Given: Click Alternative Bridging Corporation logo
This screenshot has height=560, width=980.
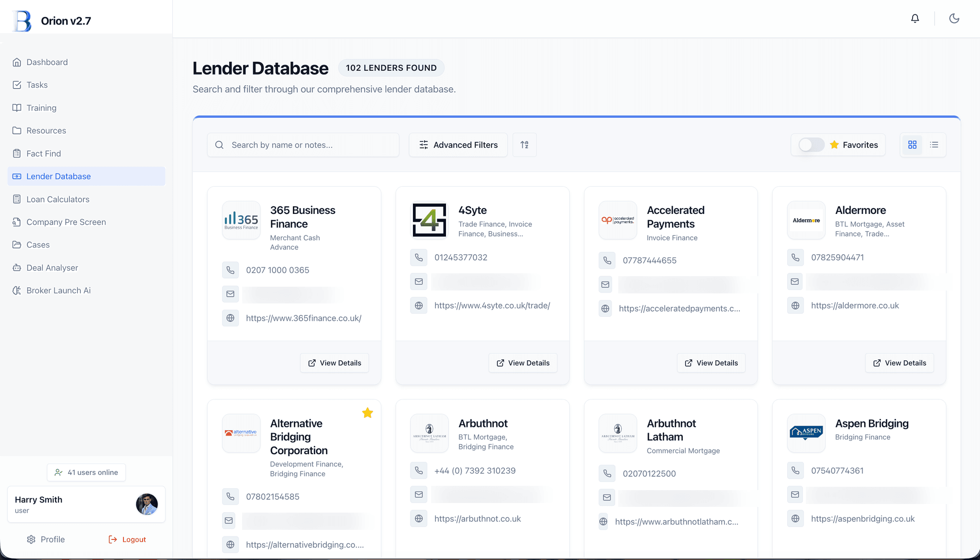Looking at the screenshot, I should pos(241,433).
